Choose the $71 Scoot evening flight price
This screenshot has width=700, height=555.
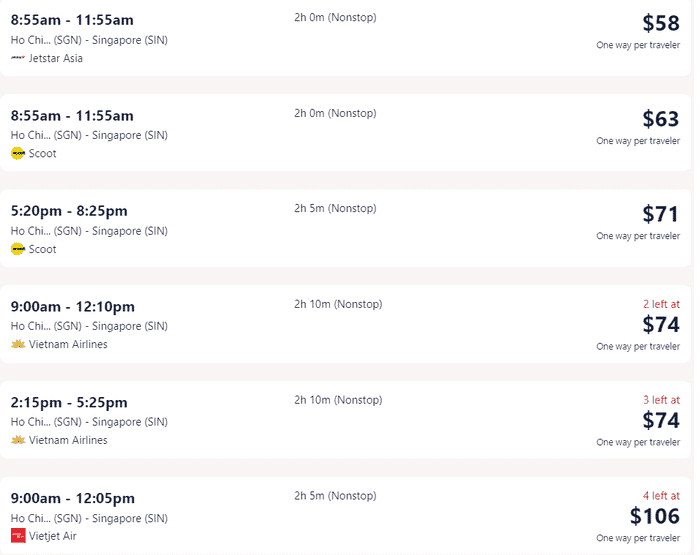point(661,214)
